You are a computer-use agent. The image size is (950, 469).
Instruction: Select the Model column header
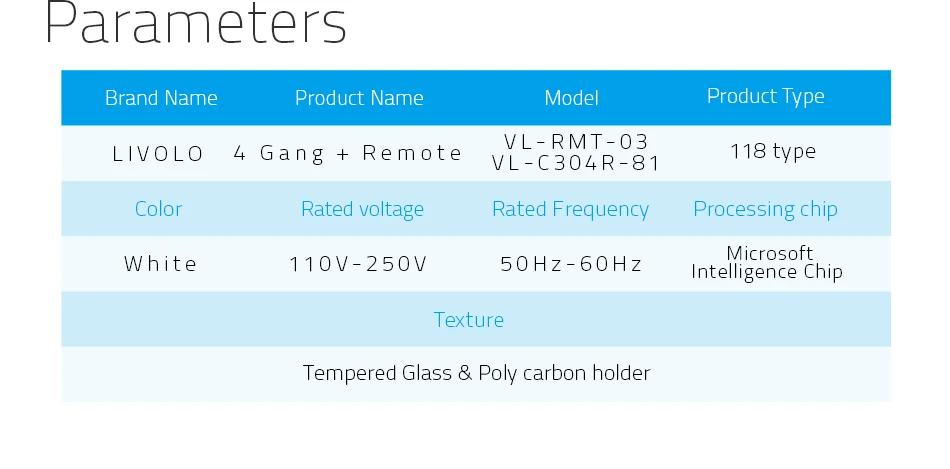click(571, 98)
